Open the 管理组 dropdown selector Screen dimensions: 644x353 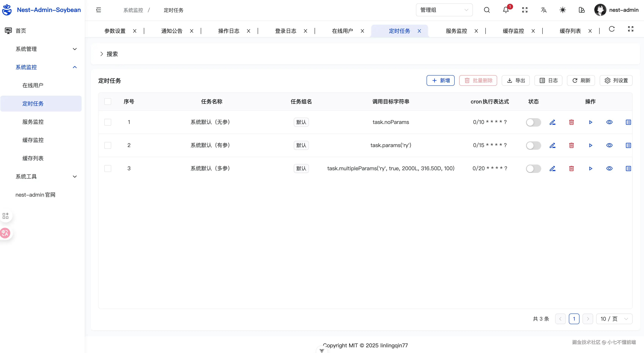(444, 10)
